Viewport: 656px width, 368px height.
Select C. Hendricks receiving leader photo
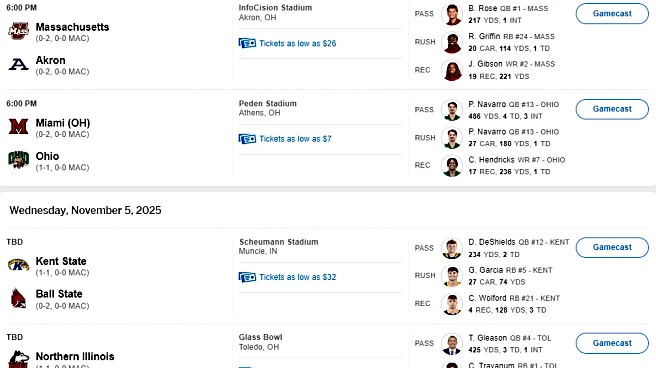[x=452, y=166]
